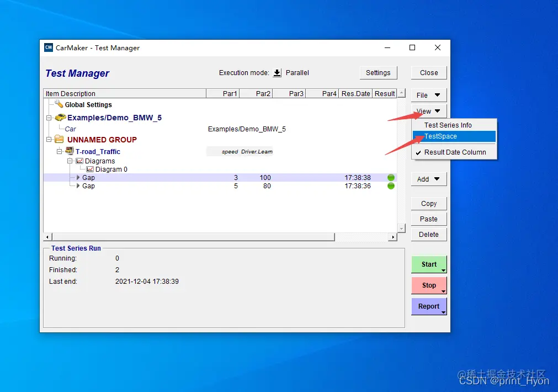Click the Par1 value 5

pyautogui.click(x=236, y=186)
